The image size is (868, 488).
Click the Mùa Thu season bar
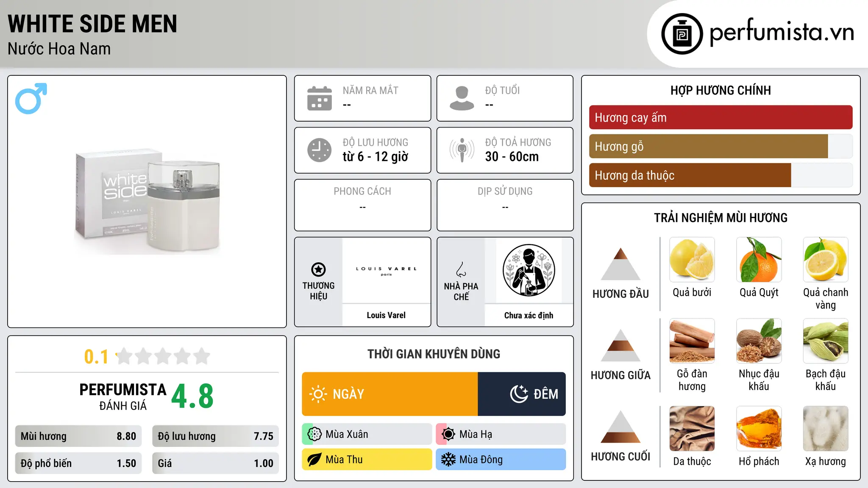367,460
